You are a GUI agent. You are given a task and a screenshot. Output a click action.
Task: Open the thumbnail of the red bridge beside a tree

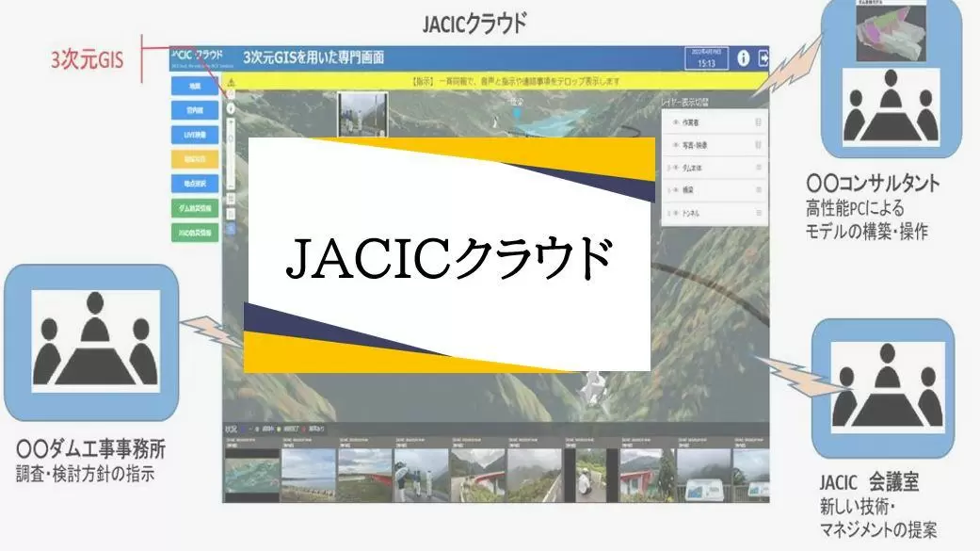click(x=647, y=475)
